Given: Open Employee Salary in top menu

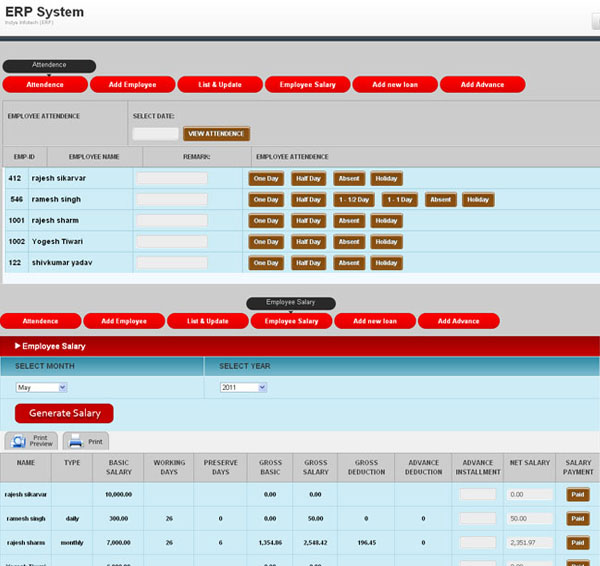Looking at the screenshot, I should click(308, 85).
